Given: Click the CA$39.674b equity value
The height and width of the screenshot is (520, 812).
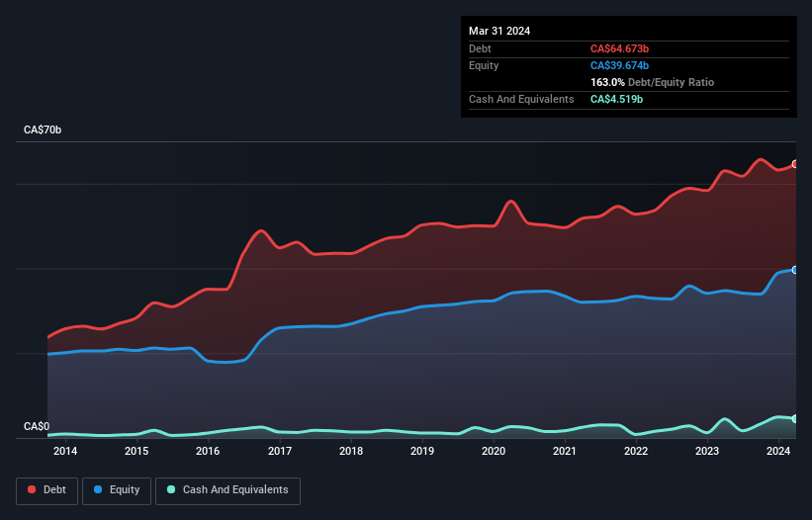Looking at the screenshot, I should click(x=619, y=65).
